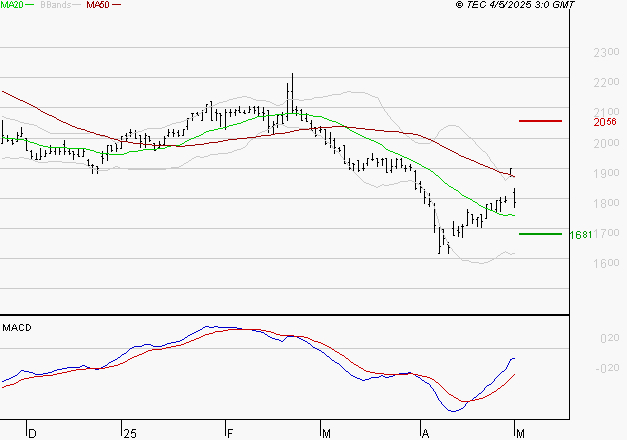This screenshot has width=627, height=440.
Task: Click the MA50 legend label
Action: (x=98, y=5)
